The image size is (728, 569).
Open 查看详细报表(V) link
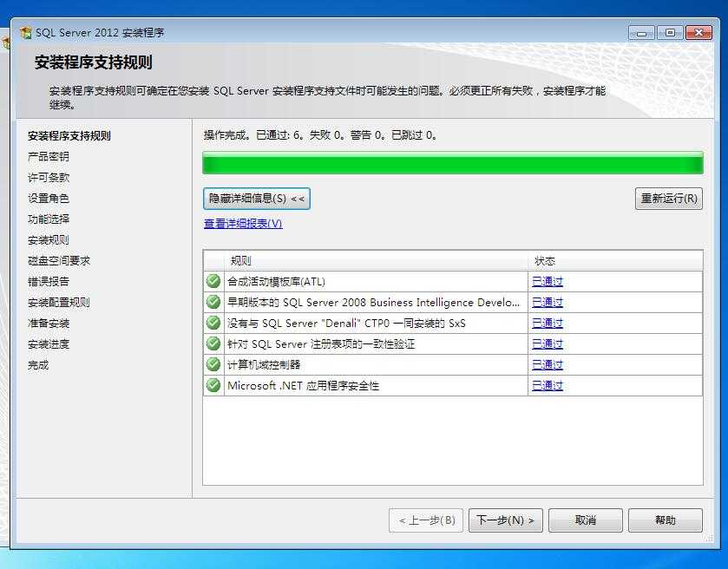click(243, 224)
